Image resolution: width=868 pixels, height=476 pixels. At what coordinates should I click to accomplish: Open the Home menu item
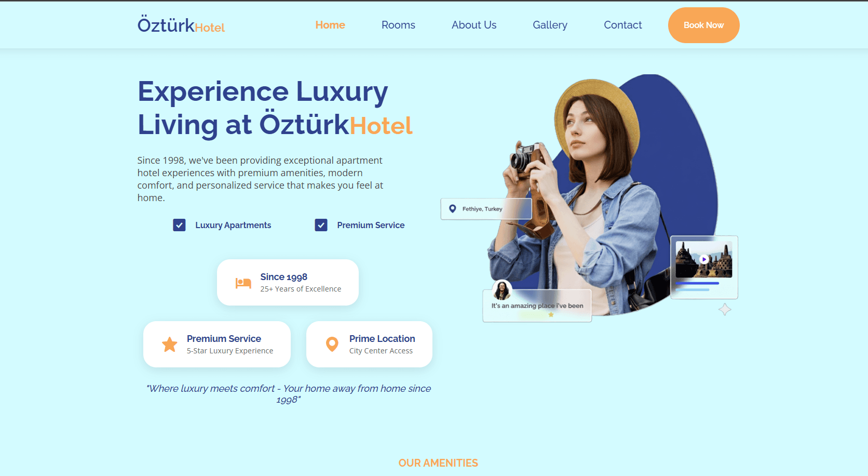(330, 25)
